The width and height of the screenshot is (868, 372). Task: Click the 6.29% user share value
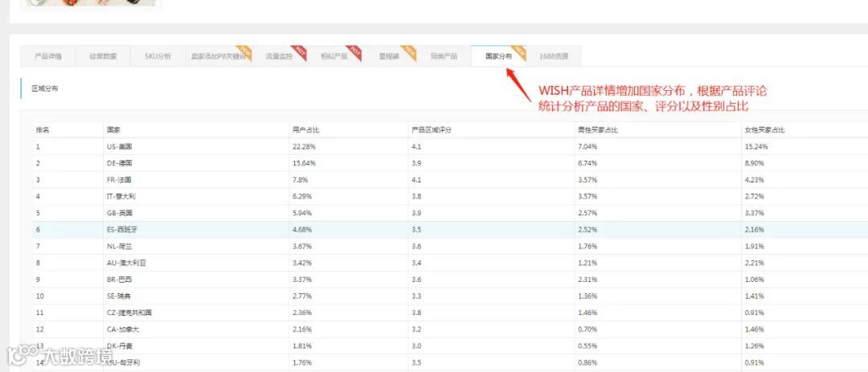tap(302, 197)
